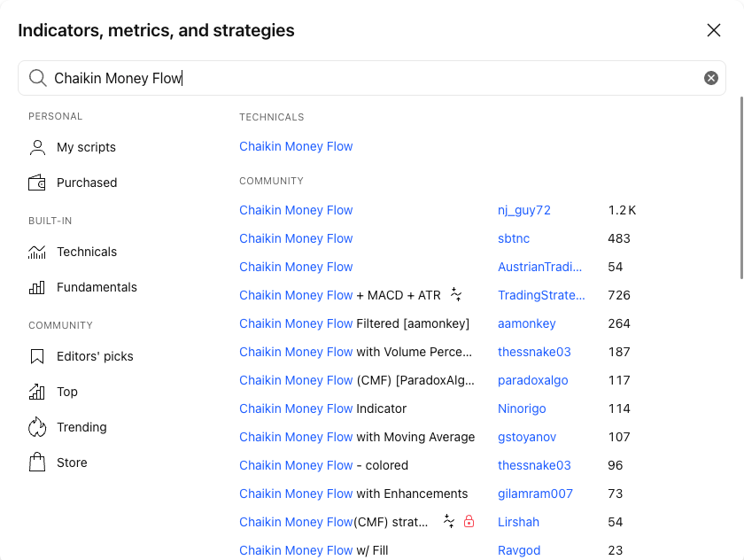Open author profile sbtnc
Viewport: 744px width, 560px height.
[514, 238]
